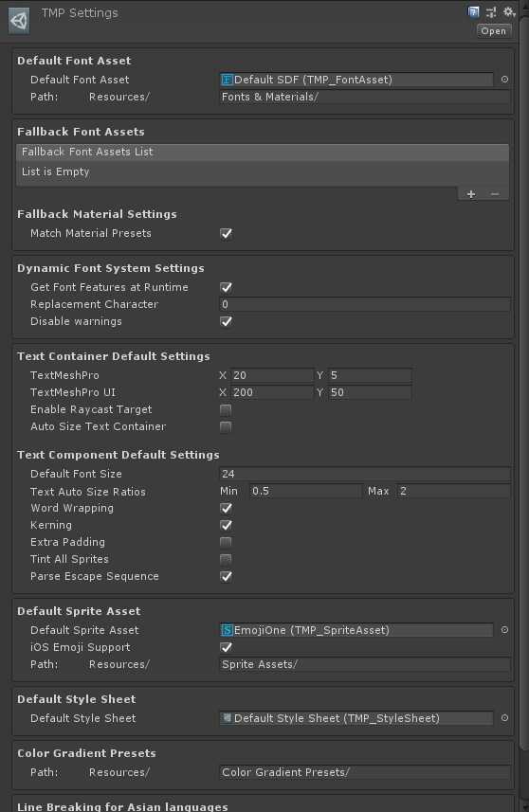Edit the Sprite Assets/ path field

pyautogui.click(x=365, y=664)
